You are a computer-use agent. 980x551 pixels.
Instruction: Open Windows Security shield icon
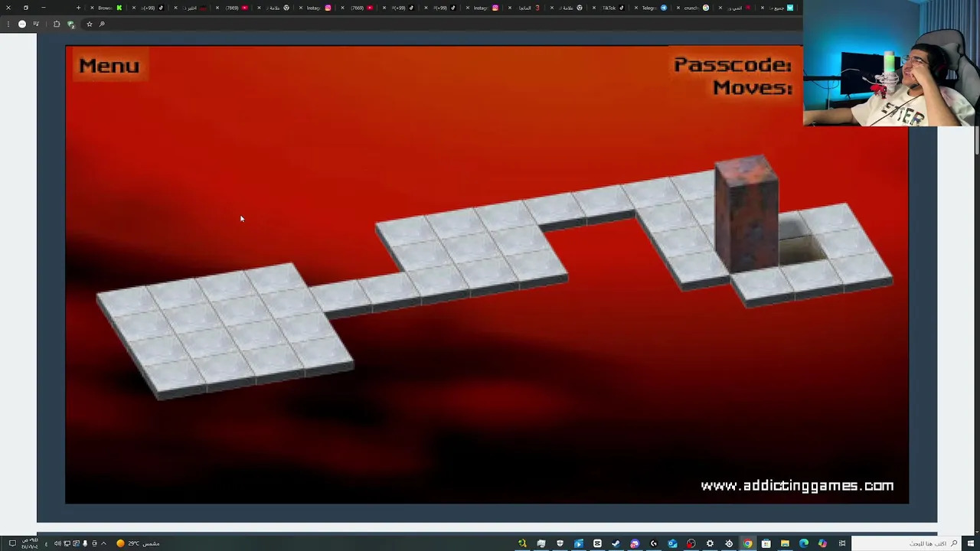coord(560,543)
